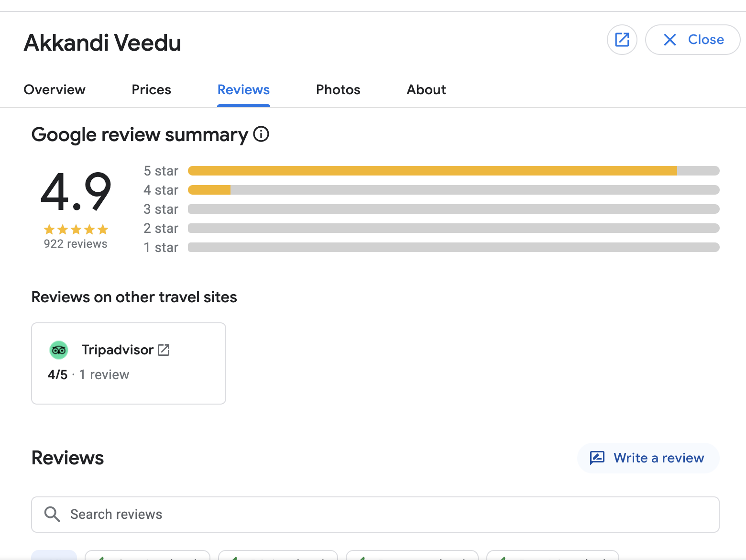Open the About tab
Image resolution: width=746 pixels, height=560 pixels.
coord(426,89)
